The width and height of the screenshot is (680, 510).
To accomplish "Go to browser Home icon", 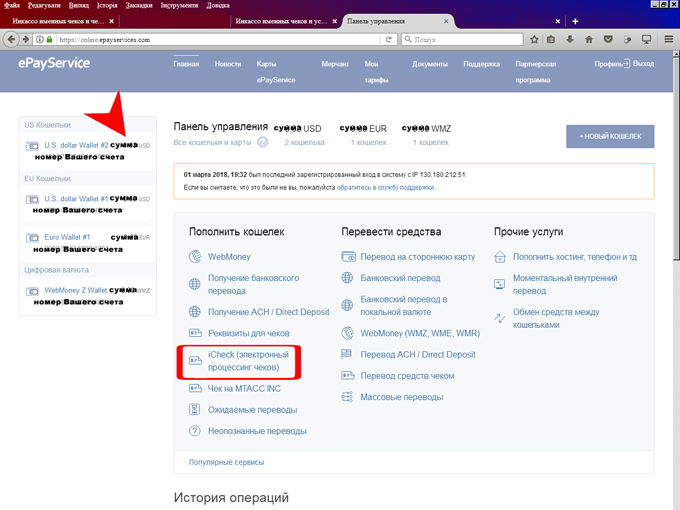I will point(588,39).
